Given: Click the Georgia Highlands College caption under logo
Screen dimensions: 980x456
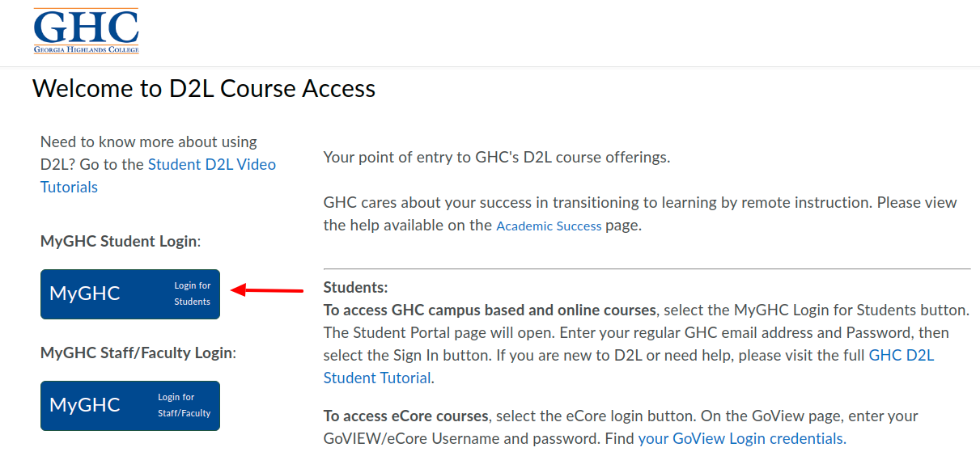Looking at the screenshot, I should 86,50.
